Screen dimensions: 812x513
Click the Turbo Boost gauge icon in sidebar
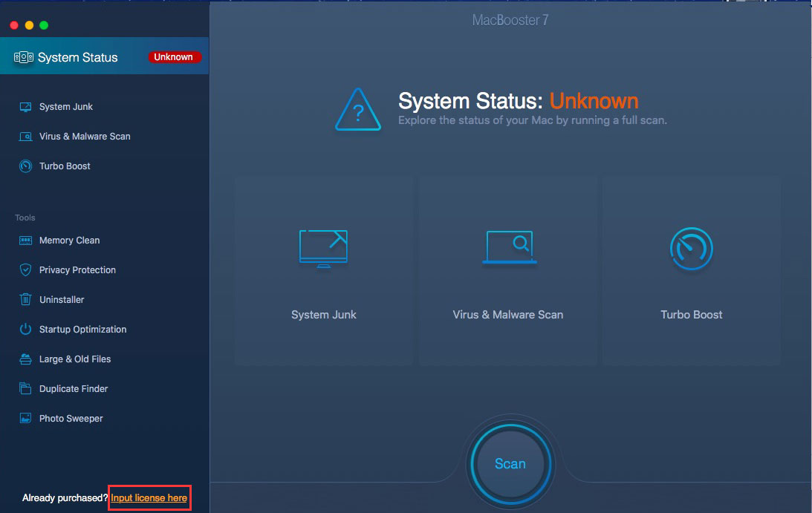[25, 166]
